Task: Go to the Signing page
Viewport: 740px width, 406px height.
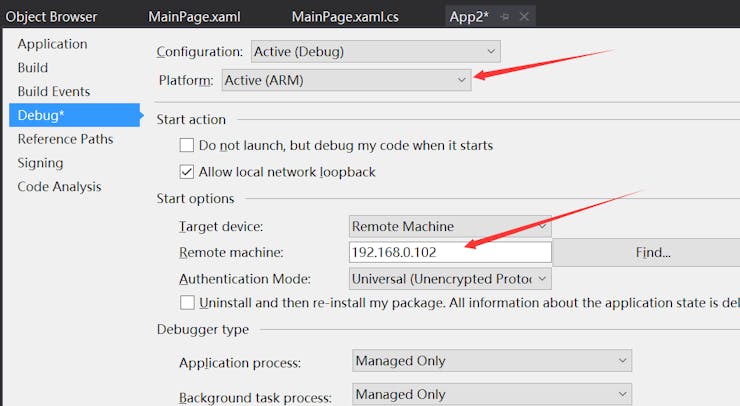Action: click(x=40, y=163)
